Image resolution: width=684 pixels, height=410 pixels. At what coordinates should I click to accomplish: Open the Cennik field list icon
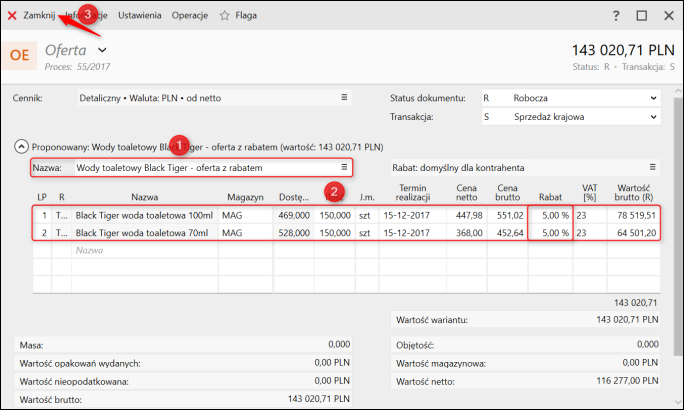tap(343, 98)
